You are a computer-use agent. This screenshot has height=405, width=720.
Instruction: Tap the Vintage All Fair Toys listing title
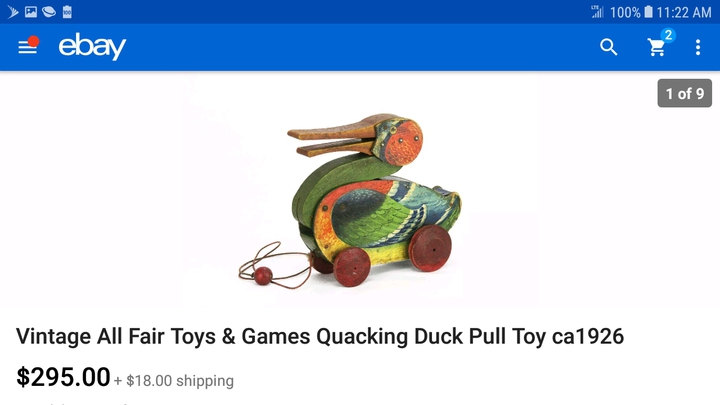[x=320, y=336]
